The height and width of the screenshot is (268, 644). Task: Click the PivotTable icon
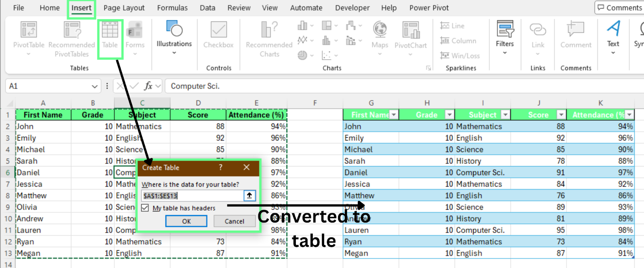point(29,30)
